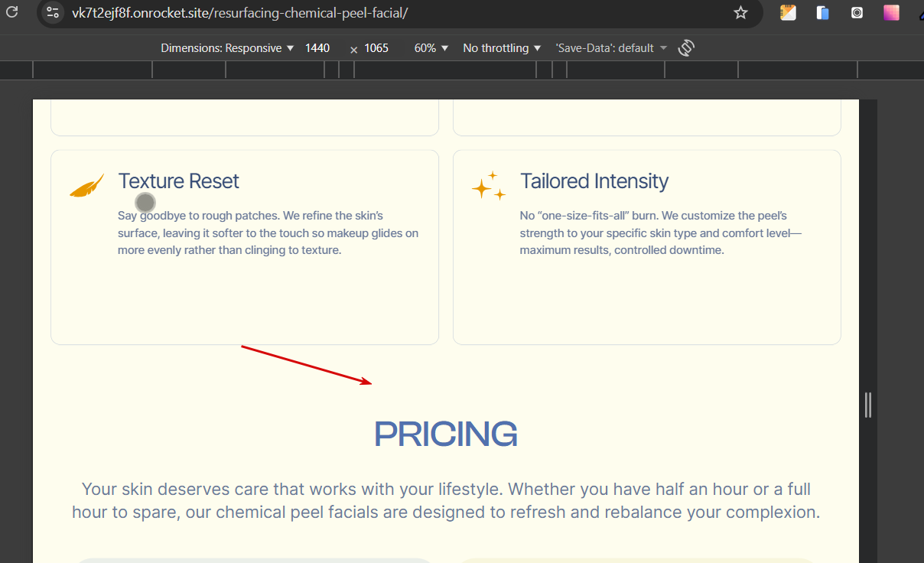The height and width of the screenshot is (563, 924).
Task: Open the pink gradient extension icon
Action: tap(891, 12)
